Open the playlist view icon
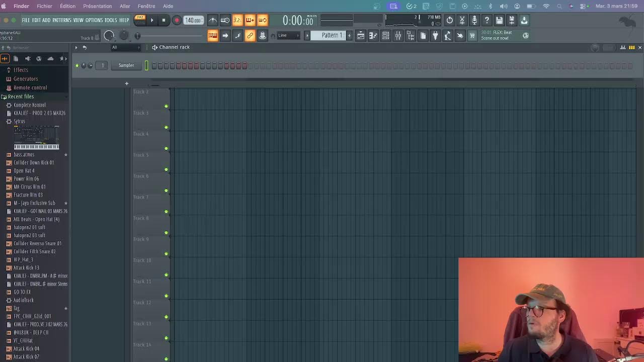644x362 pixels. 361,35
